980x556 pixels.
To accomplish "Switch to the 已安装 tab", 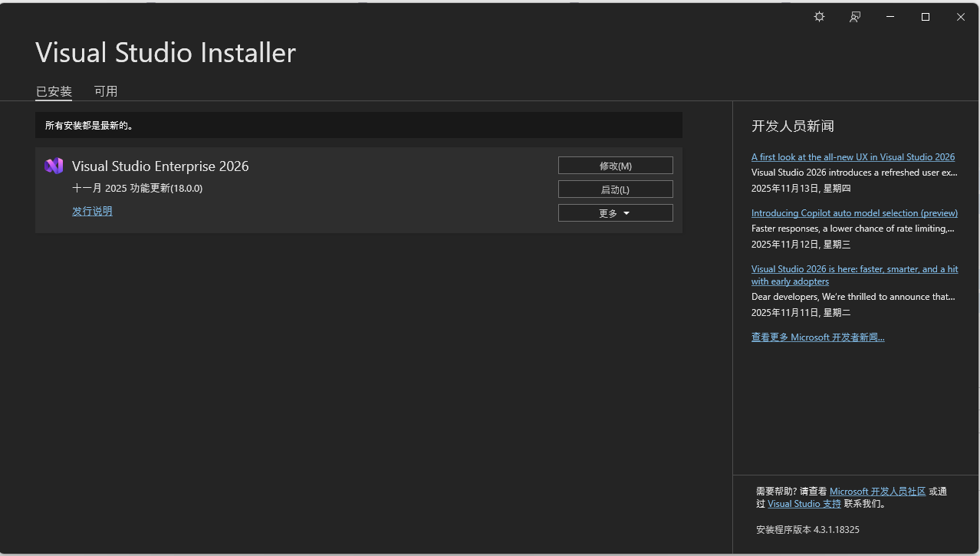I will [54, 91].
